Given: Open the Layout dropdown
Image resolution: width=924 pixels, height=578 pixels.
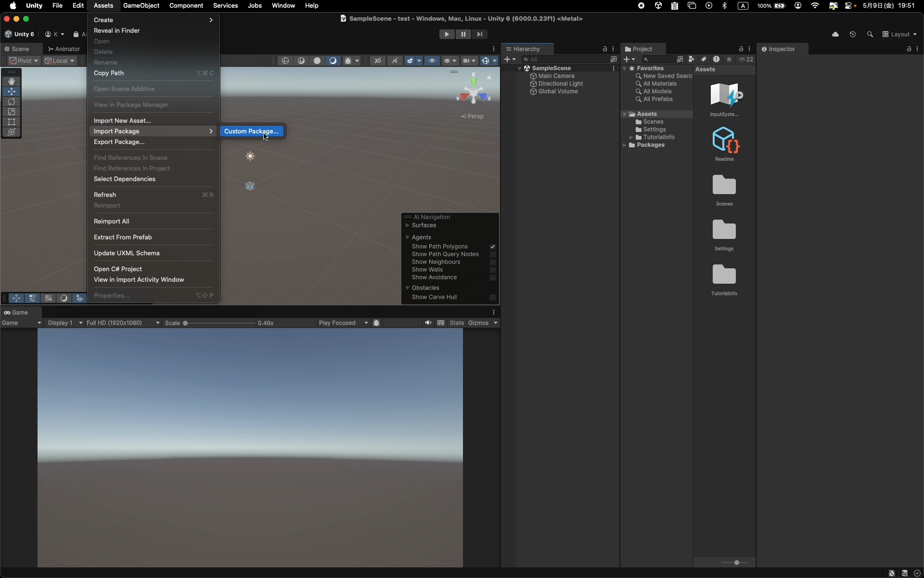Looking at the screenshot, I should 899,34.
